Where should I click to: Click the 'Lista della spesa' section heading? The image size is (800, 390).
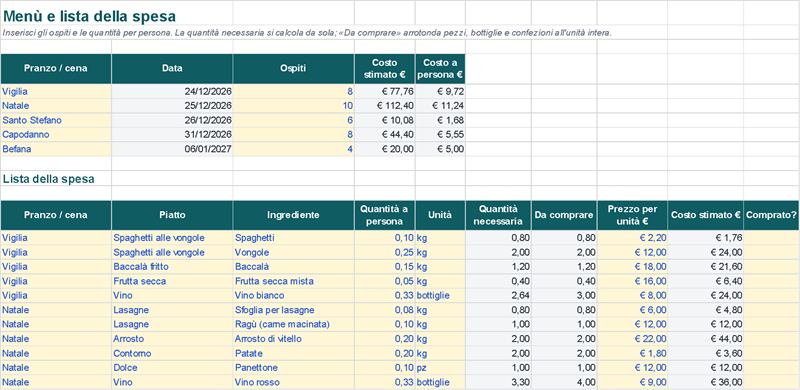coord(48,179)
